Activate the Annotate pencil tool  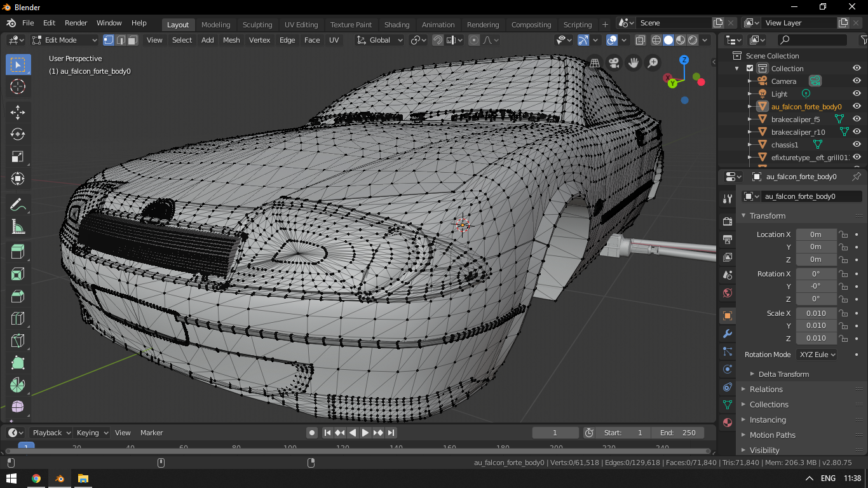(18, 205)
